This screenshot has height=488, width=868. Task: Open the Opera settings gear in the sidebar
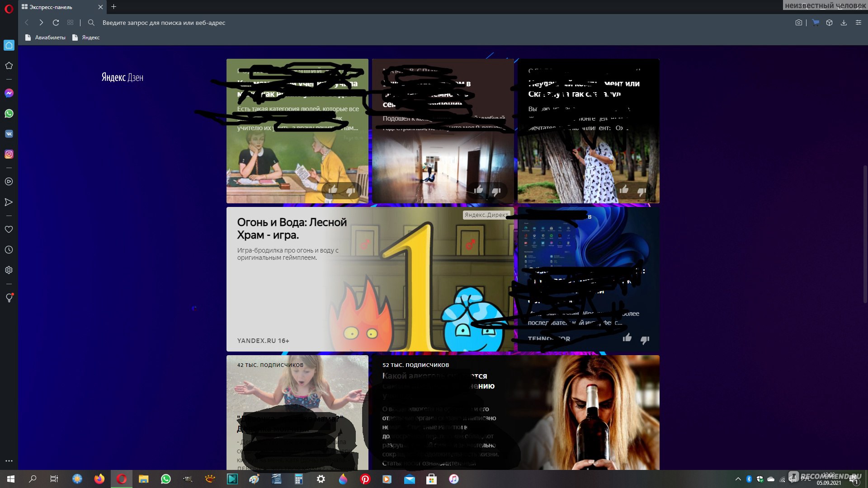click(9, 270)
